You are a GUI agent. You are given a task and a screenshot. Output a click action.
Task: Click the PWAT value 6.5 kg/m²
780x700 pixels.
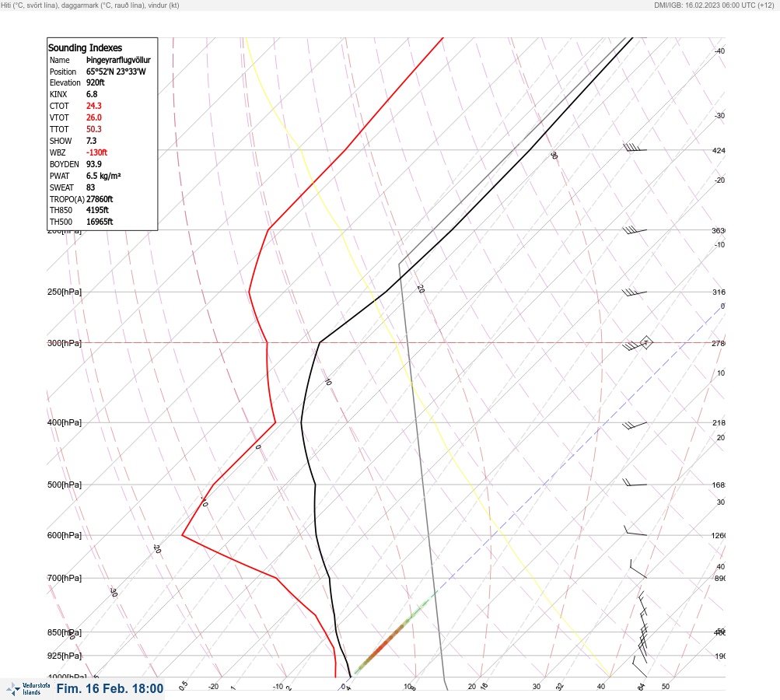point(103,176)
